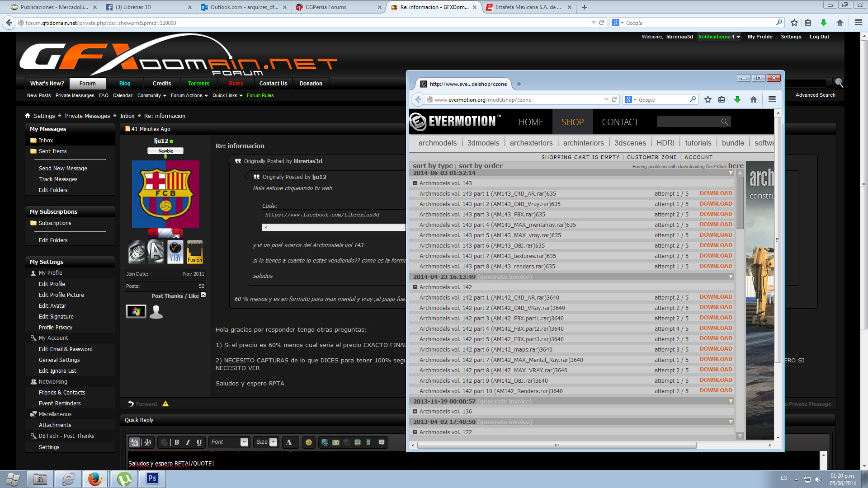Open the Font dropdown in editor
Screen dimensions: 868x488
pyautogui.click(x=244, y=442)
